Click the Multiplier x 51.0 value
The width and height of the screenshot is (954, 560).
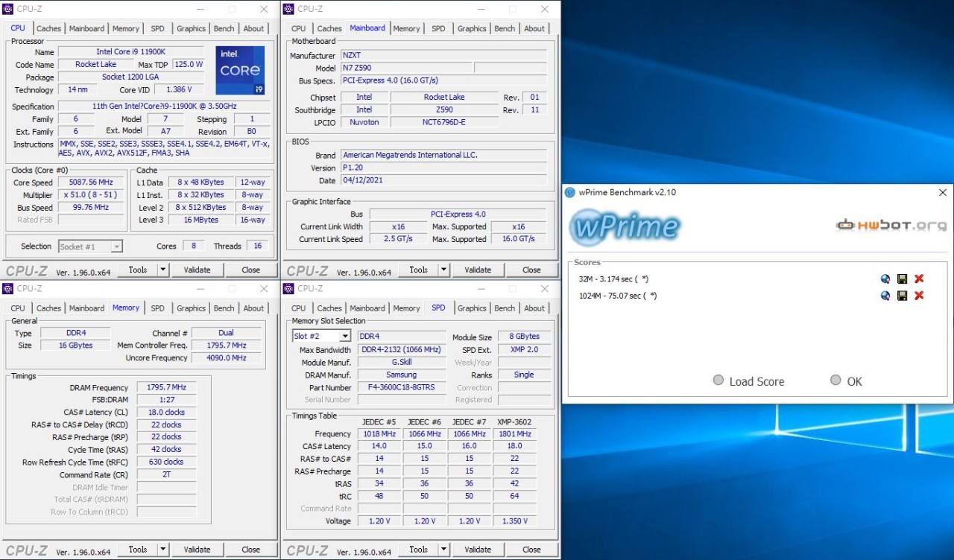92,195
